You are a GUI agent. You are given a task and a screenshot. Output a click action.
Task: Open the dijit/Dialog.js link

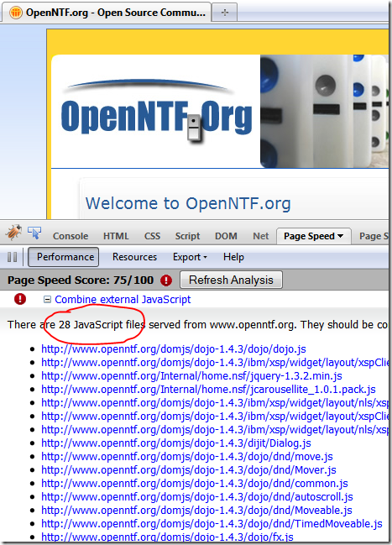176,443
